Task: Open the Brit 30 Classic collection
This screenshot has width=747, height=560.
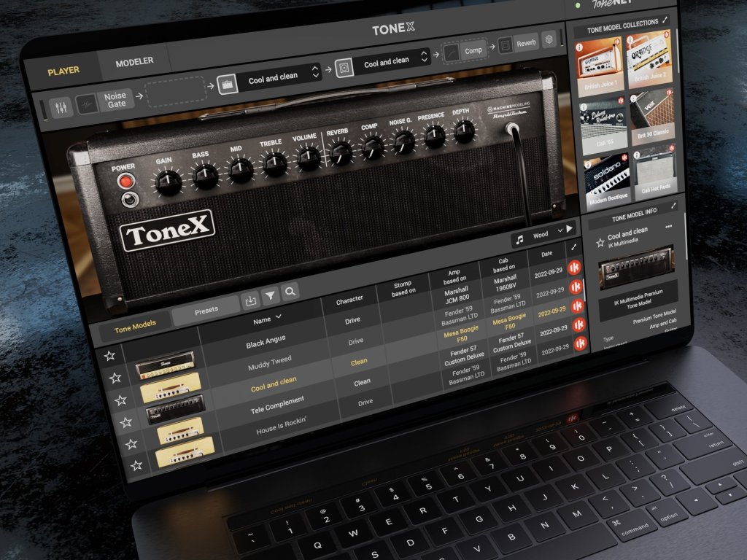Action: point(653,117)
